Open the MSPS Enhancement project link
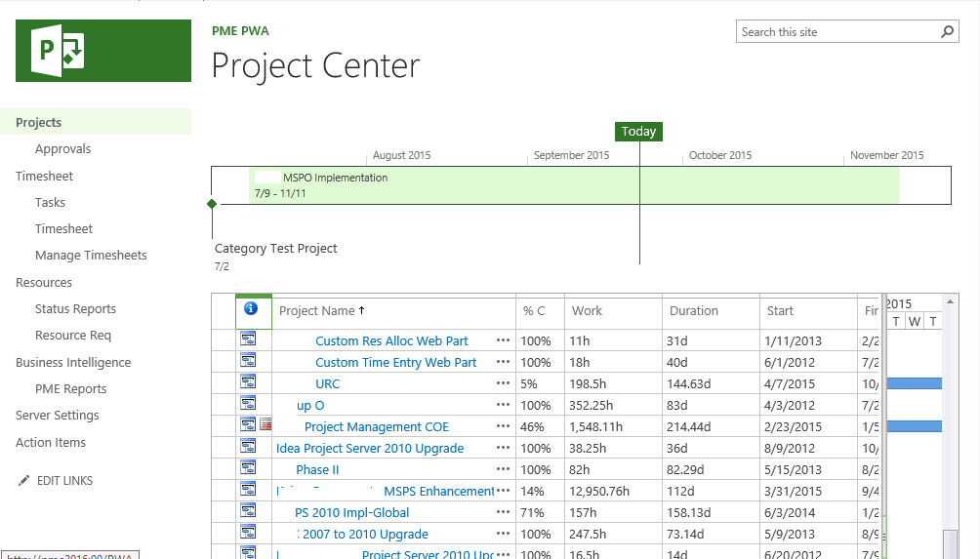Image resolution: width=980 pixels, height=559 pixels. click(438, 491)
